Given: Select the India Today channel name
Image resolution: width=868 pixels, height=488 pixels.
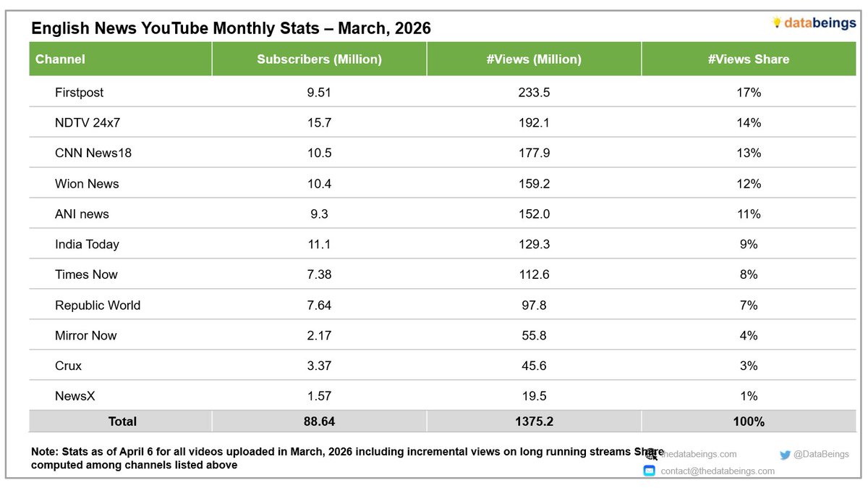Looking at the screenshot, I should [x=87, y=245].
